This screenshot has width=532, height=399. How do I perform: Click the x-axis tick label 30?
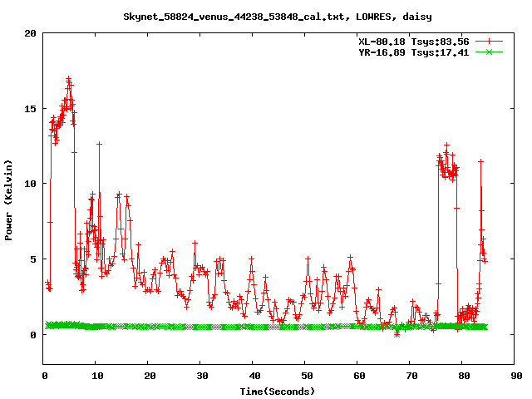202,376
